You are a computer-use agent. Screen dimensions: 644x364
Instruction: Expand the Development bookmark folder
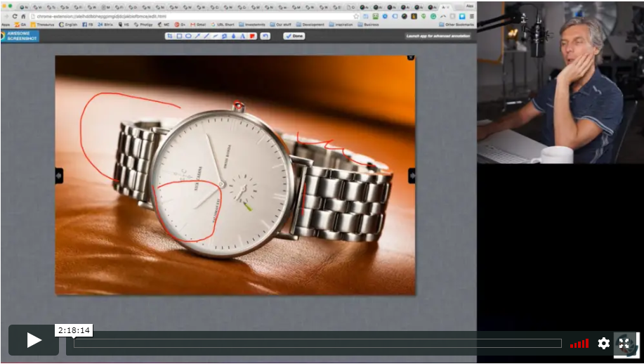(x=310, y=25)
